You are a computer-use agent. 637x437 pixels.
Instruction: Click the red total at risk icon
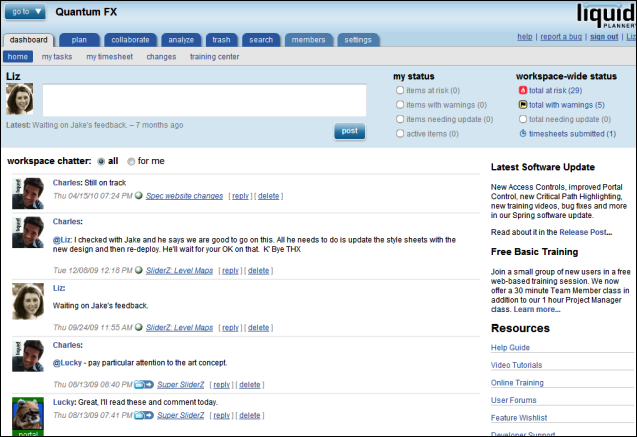[523, 90]
